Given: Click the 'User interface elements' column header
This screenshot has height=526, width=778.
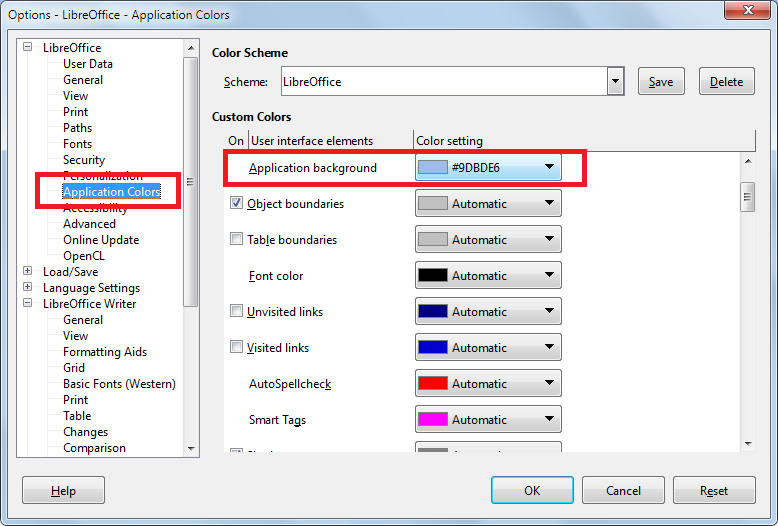Looking at the screenshot, I should (330, 140).
